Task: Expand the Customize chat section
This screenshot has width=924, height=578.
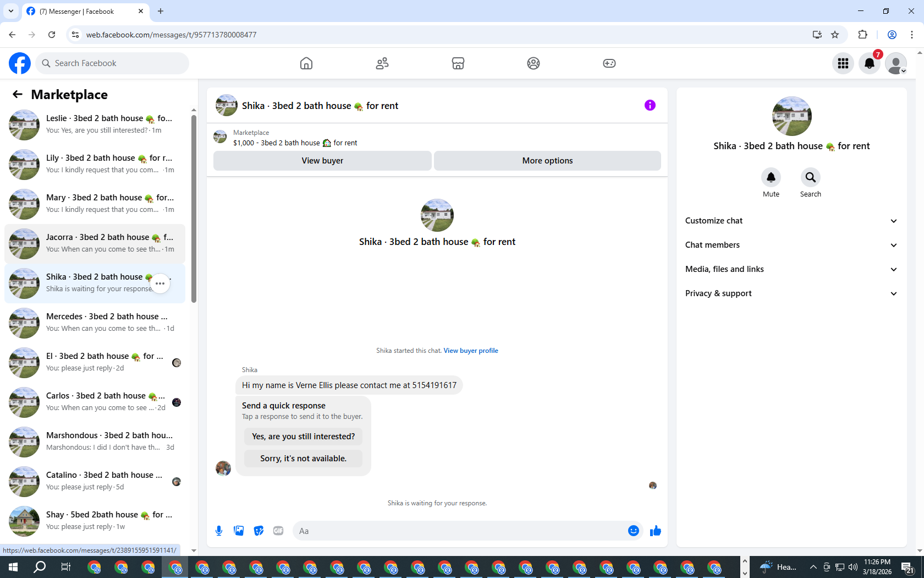Action: [791, 221]
